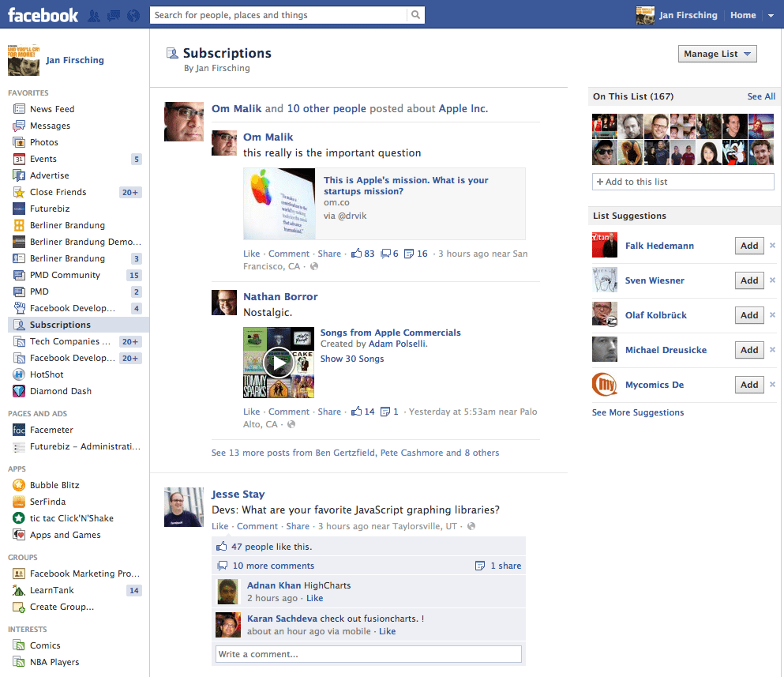Image resolution: width=784 pixels, height=677 pixels.
Task: Play Songs from Apple Commercials video
Action: pos(279,363)
